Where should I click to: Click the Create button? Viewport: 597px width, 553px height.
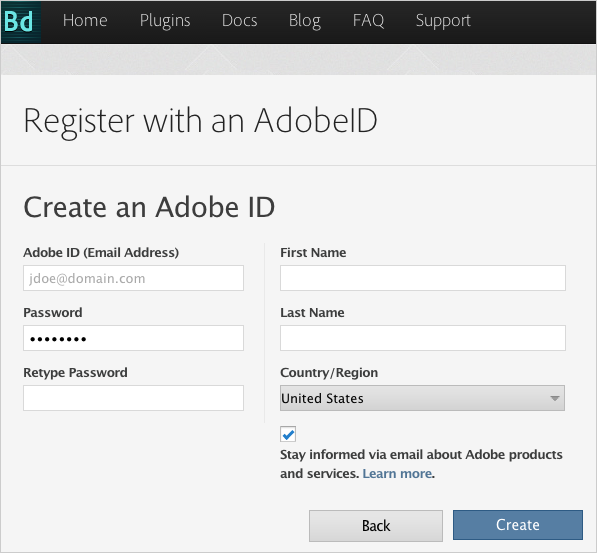pos(518,525)
